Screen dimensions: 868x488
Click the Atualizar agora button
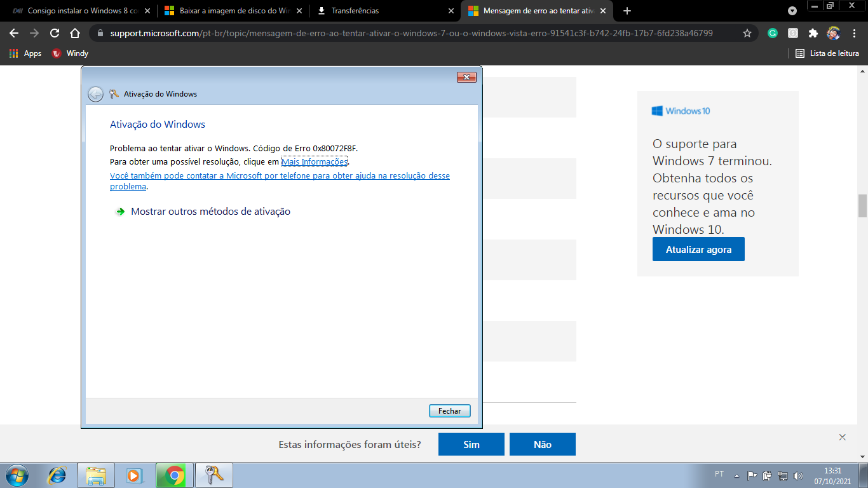pos(698,250)
